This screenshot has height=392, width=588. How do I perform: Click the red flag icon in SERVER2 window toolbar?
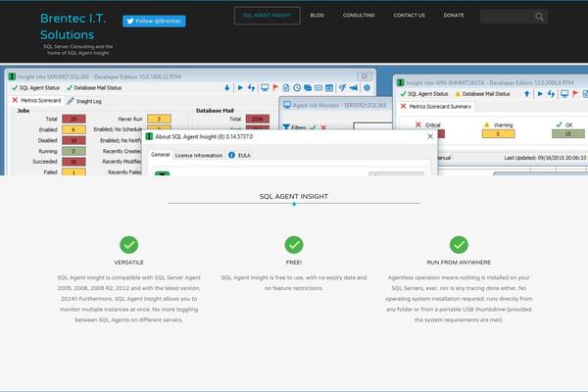point(275,88)
